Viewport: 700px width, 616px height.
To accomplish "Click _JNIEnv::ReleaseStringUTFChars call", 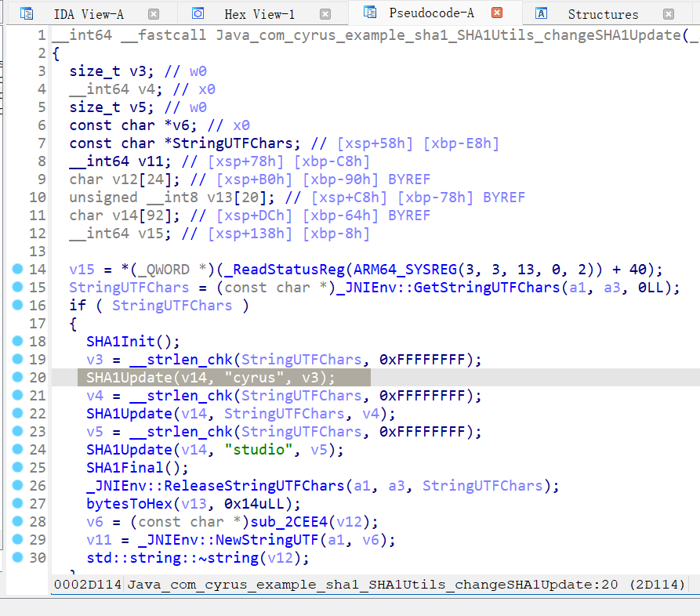I will pyautogui.click(x=216, y=486).
